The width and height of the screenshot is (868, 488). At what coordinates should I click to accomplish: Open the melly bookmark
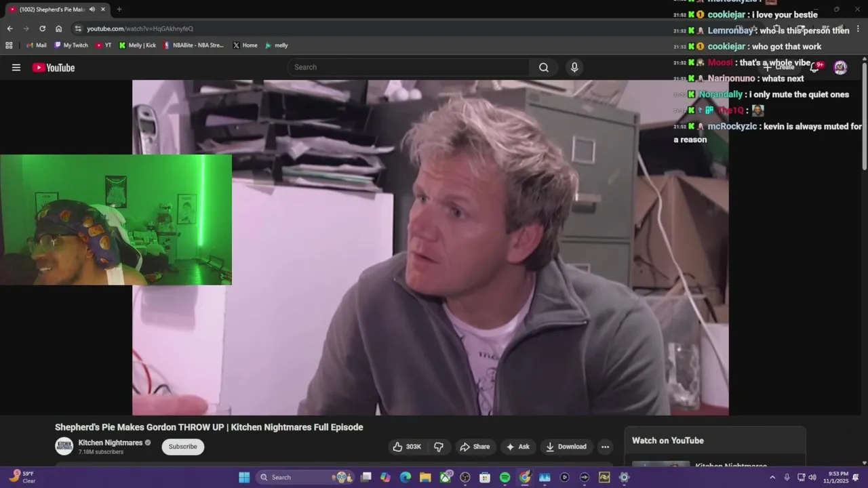click(x=277, y=45)
